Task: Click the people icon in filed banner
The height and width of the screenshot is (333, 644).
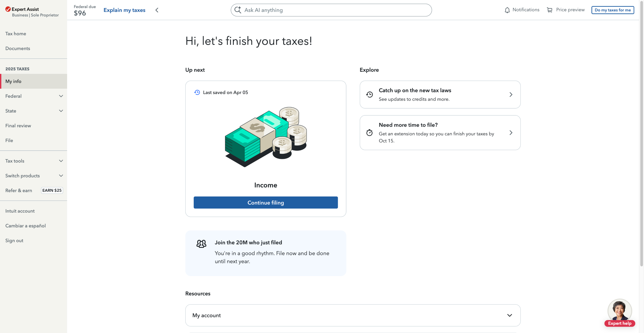Action: click(201, 244)
